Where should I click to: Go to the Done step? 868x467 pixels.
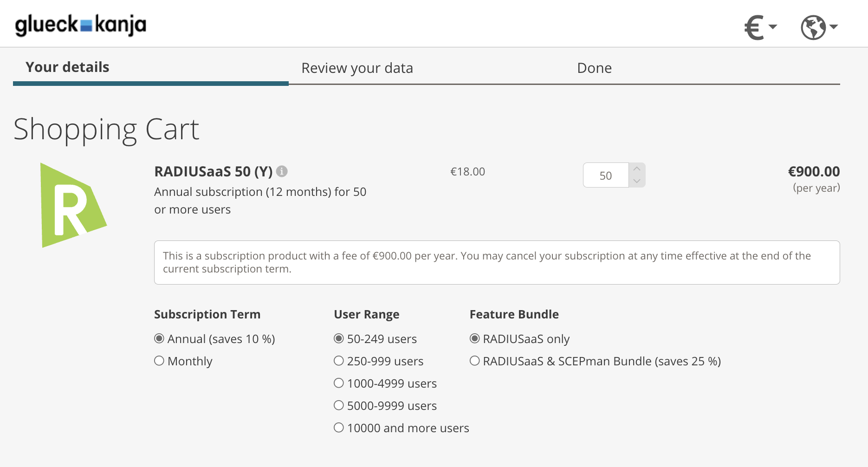[594, 68]
